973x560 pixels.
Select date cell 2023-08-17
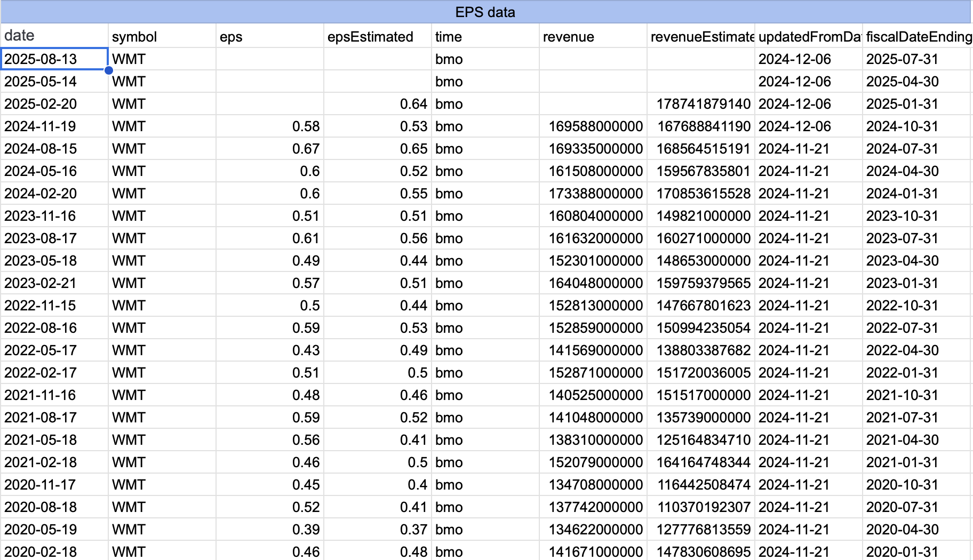click(x=54, y=238)
